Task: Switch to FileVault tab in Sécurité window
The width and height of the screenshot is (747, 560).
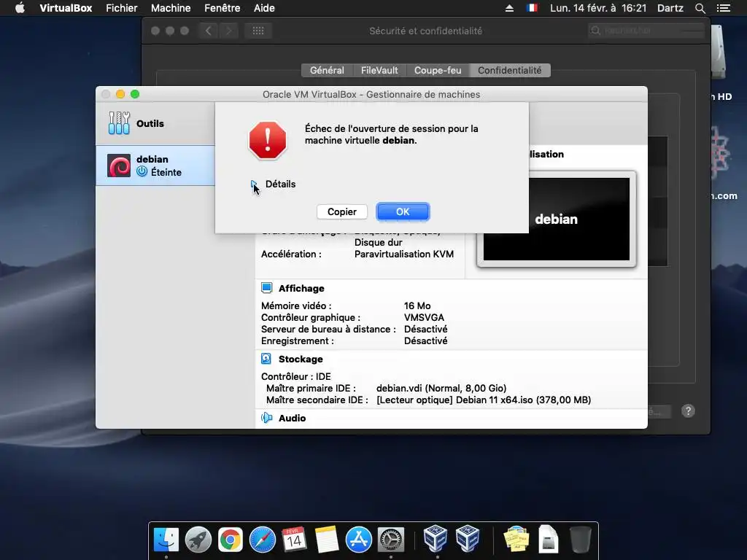Action: 379,71
